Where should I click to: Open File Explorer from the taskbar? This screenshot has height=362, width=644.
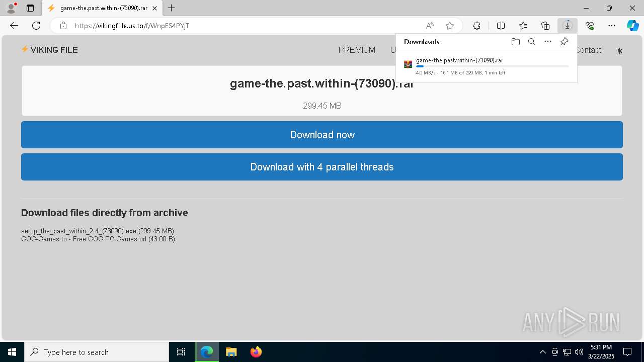pyautogui.click(x=231, y=352)
